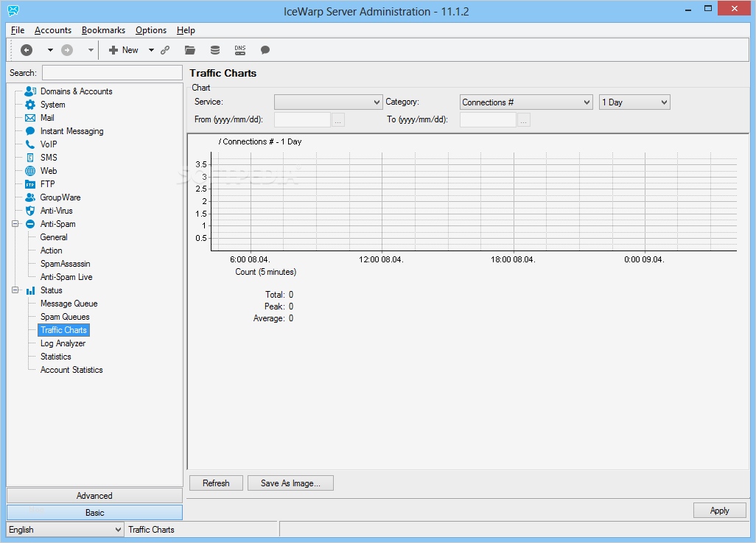Open the 1 Day period dropdown
This screenshot has height=543, width=756.
point(634,102)
